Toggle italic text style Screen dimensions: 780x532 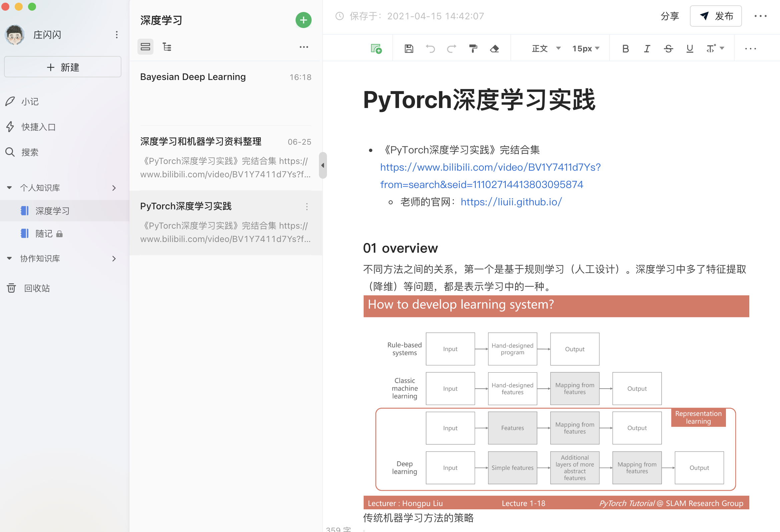pyautogui.click(x=647, y=49)
